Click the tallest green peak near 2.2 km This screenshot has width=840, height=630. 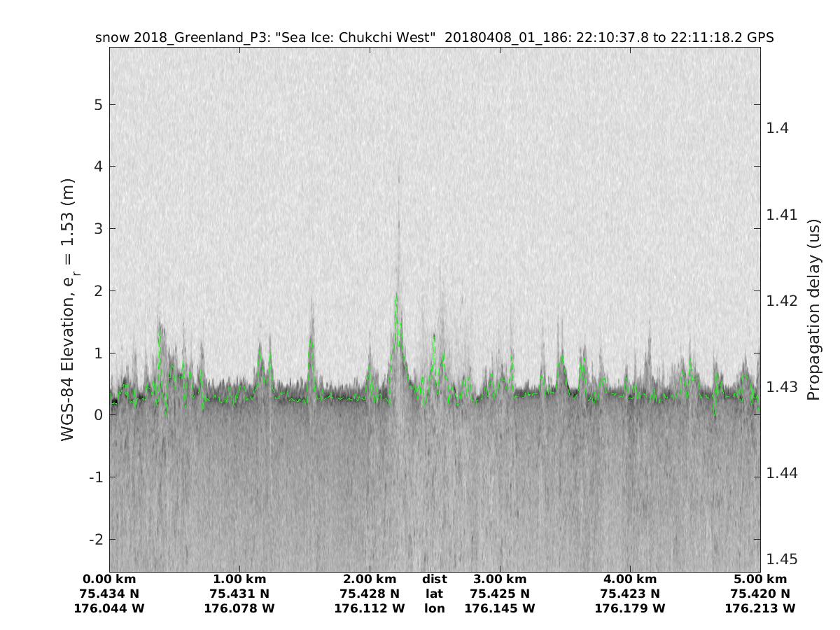coord(396,297)
